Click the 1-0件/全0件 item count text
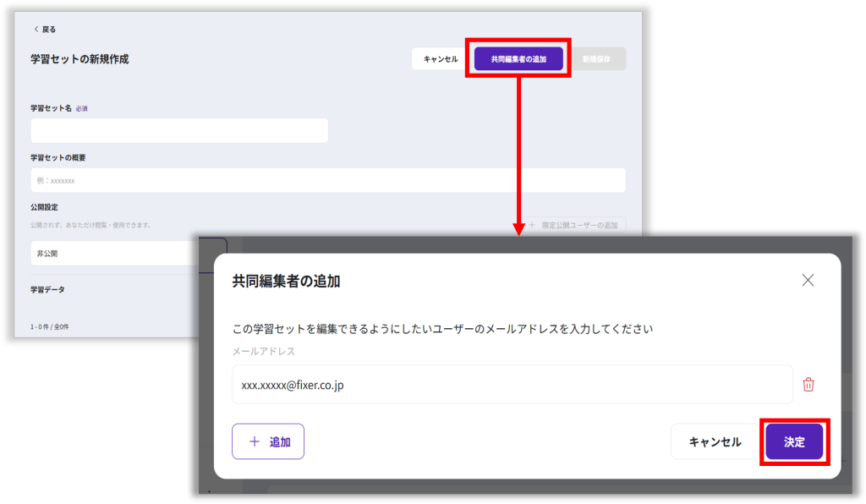Screen dimensions: 866x504 [x=50, y=326]
